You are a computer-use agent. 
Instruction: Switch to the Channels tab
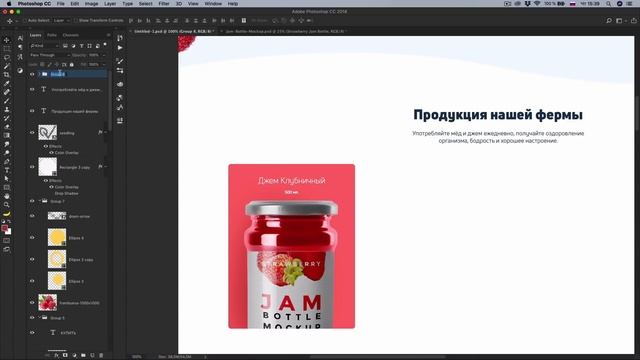71,35
